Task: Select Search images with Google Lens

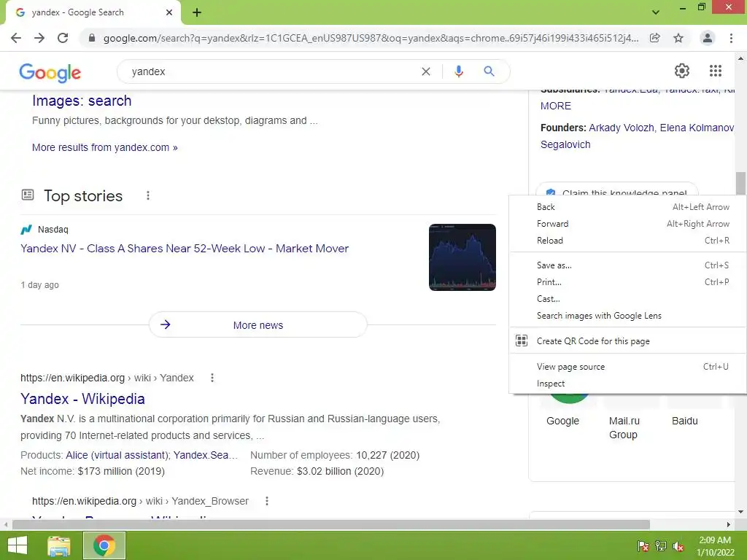Action: [628, 316]
